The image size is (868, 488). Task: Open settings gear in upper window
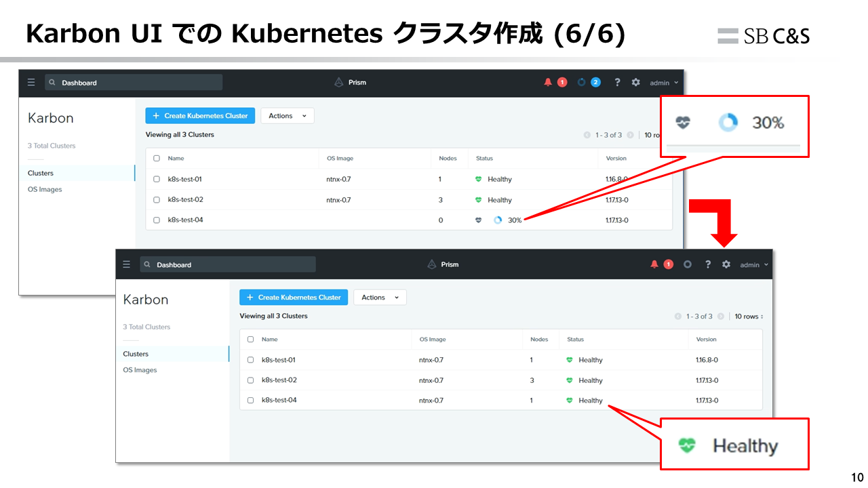[635, 82]
